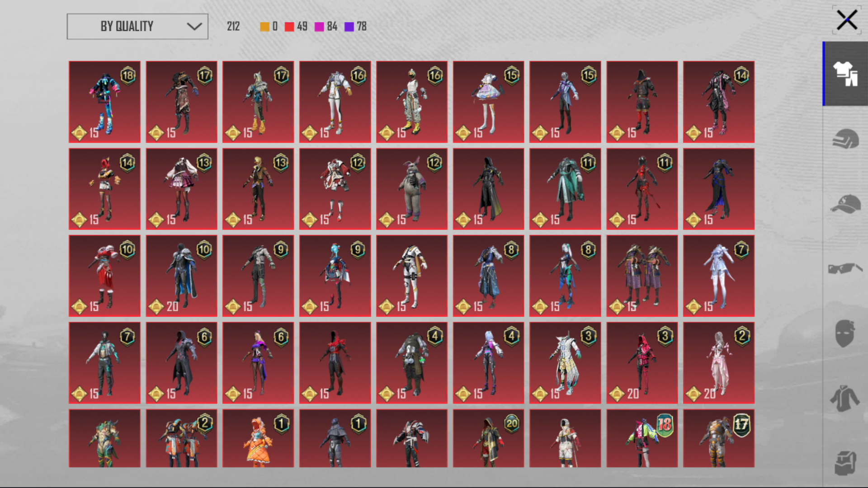Select the red Santa-style outfit level 10

pos(104,276)
